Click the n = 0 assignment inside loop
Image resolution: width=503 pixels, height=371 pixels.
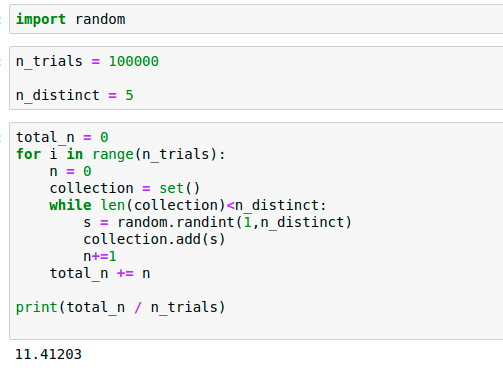[70, 171]
